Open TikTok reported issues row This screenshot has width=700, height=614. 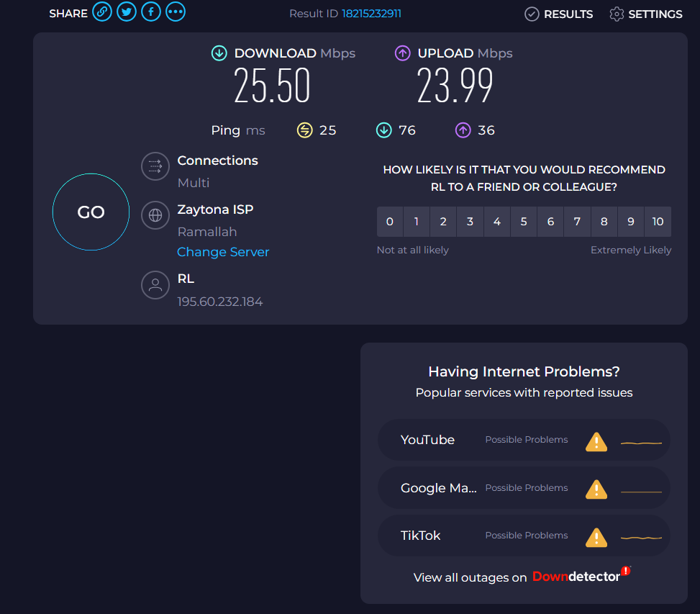524,536
